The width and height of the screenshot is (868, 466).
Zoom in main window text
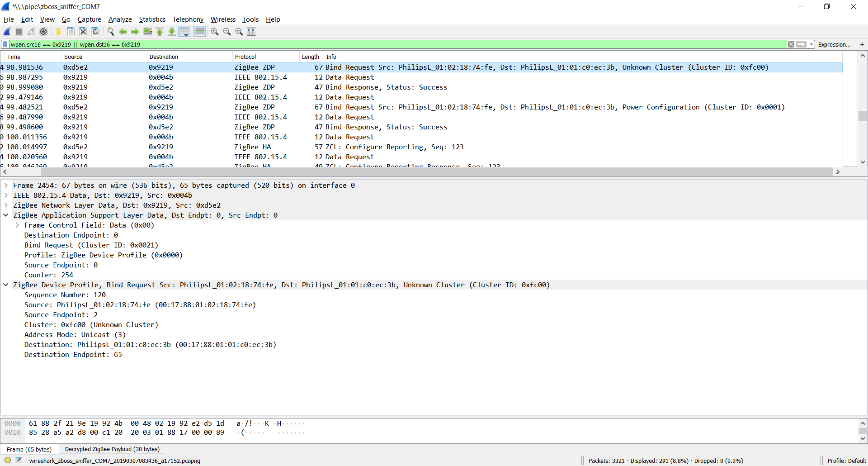[x=215, y=32]
